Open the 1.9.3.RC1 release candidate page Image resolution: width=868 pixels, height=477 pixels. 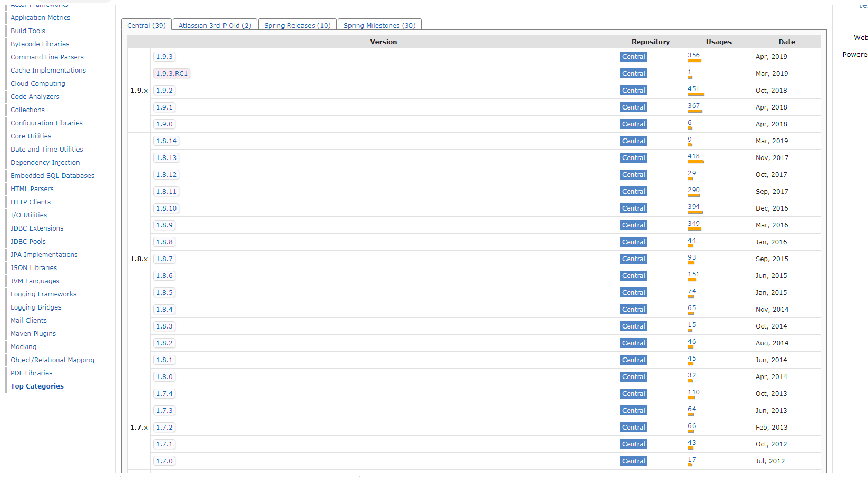pyautogui.click(x=171, y=73)
